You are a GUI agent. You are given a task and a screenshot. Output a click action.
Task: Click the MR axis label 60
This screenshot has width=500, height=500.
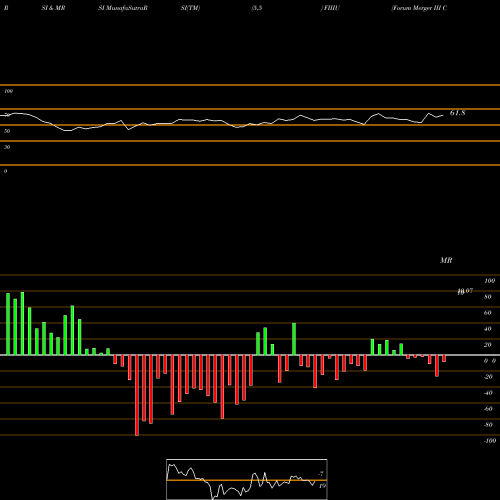(487, 313)
